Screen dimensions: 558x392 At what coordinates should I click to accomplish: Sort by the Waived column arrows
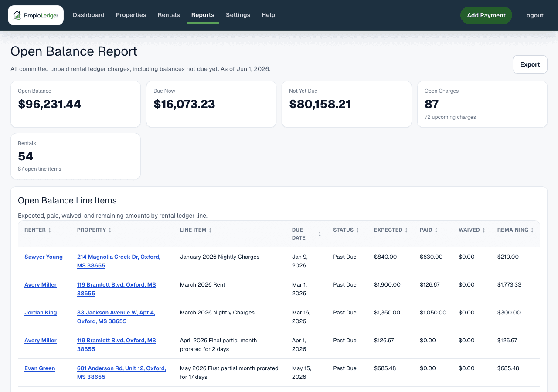[x=483, y=230]
